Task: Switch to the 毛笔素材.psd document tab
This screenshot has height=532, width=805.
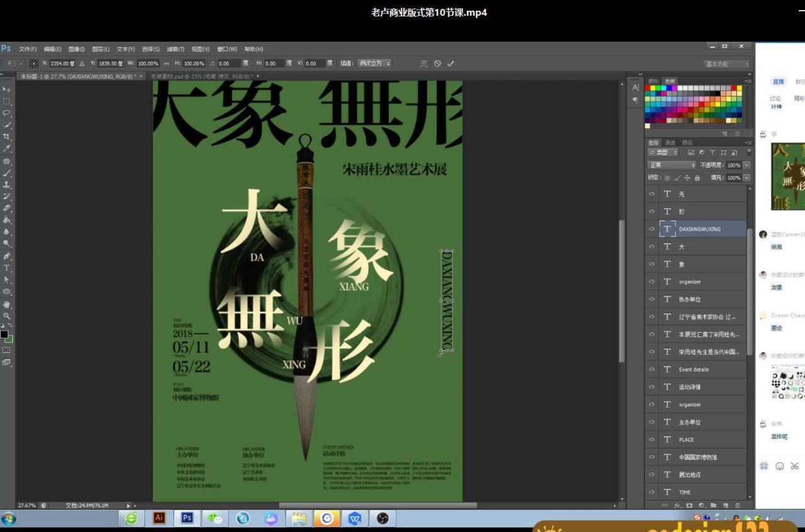Action: tap(182, 75)
